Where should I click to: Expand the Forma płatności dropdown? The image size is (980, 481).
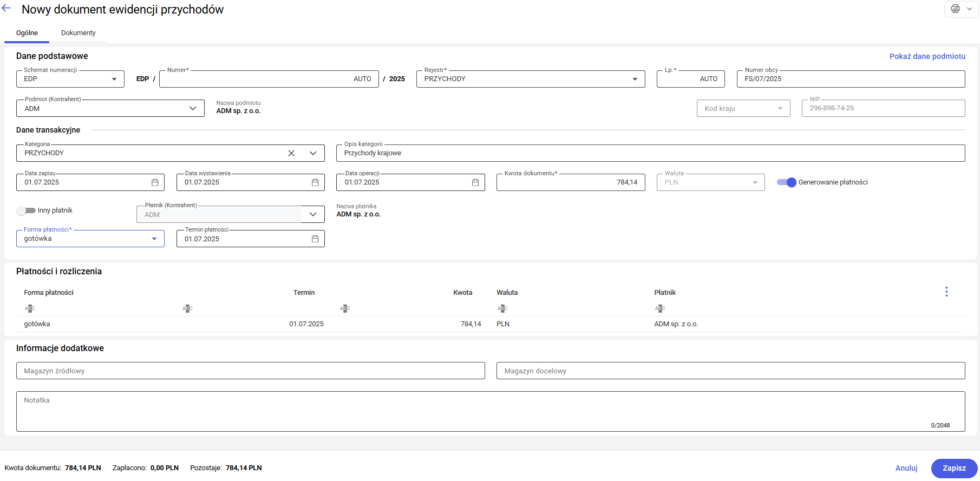(x=154, y=239)
